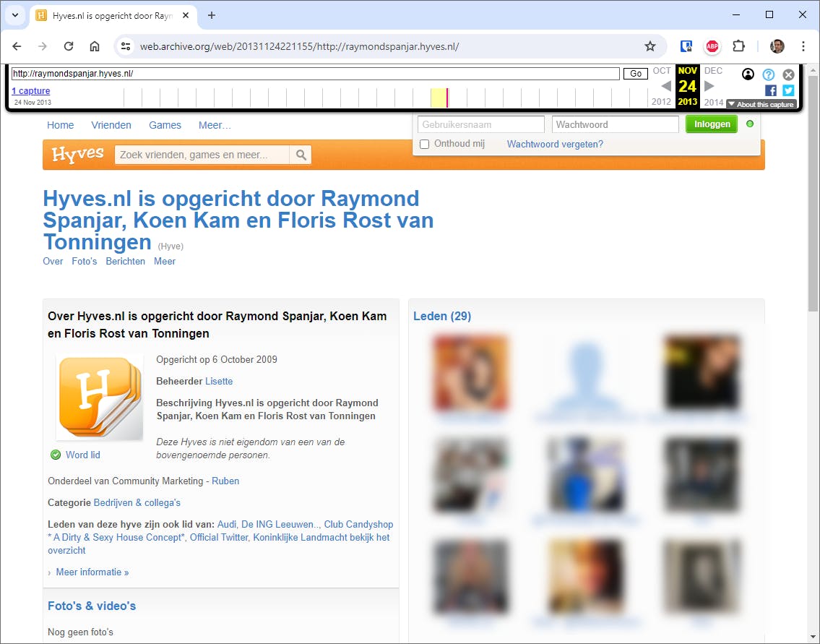The image size is (820, 644).
Task: Click the hyve title heading link
Action: [x=238, y=220]
